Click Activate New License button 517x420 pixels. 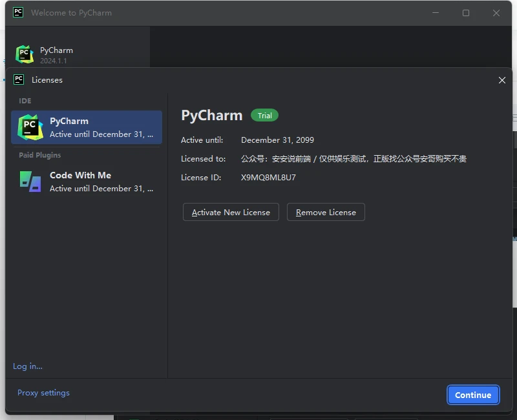point(231,212)
